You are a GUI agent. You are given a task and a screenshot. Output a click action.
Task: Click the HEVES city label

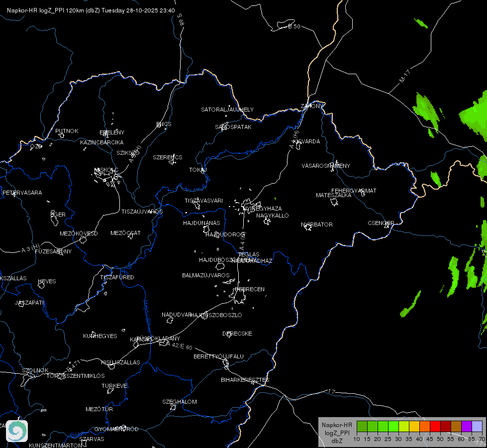pos(47,281)
